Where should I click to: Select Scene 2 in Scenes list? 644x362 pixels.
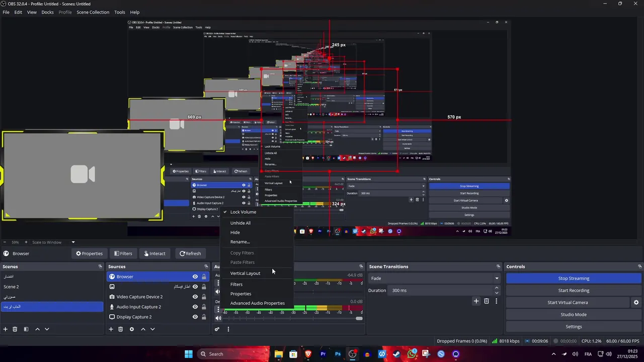pyautogui.click(x=52, y=287)
